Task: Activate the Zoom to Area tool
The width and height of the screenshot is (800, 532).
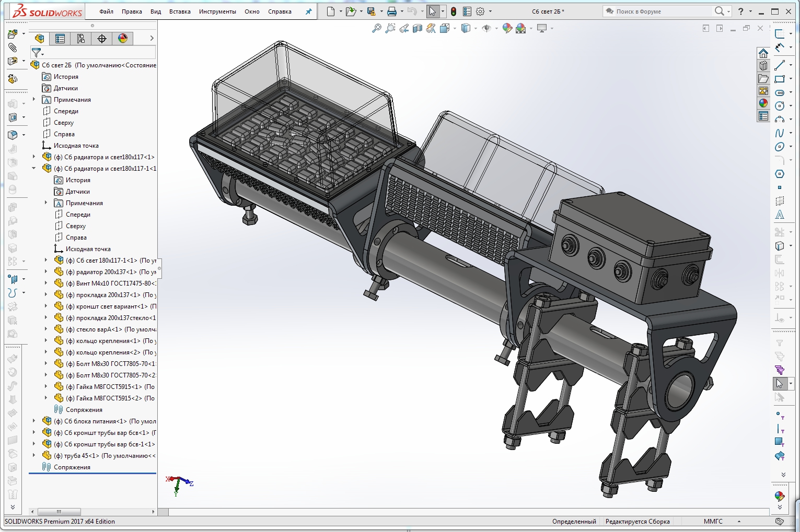Action: (390, 29)
